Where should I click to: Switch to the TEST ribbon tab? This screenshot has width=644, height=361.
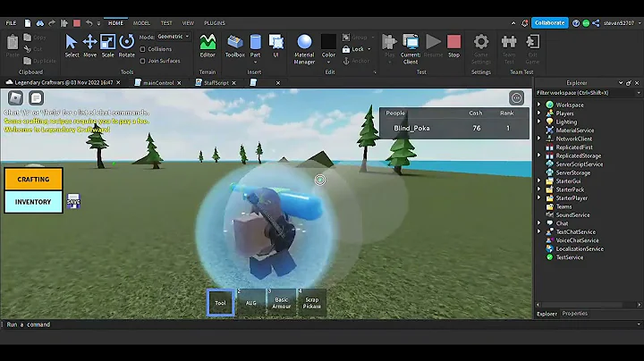click(166, 23)
